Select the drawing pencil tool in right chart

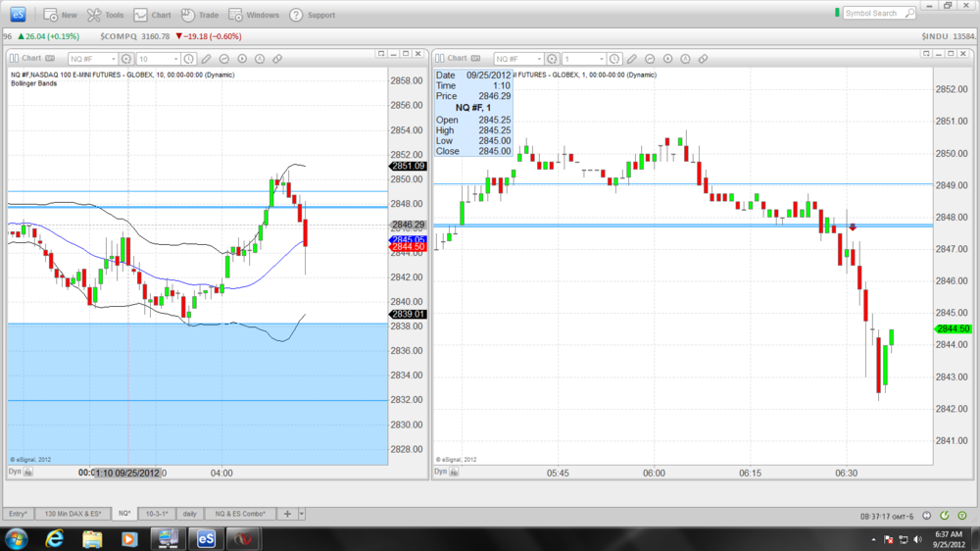click(x=632, y=59)
